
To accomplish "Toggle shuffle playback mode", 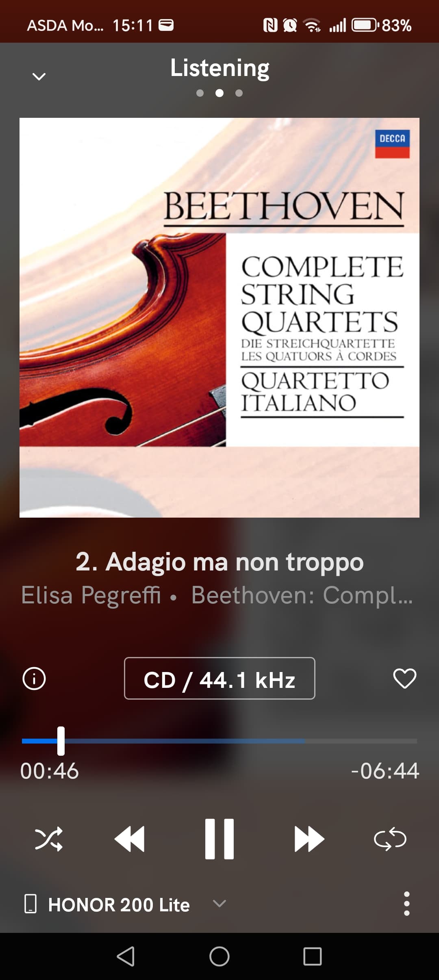I will 49,839.
